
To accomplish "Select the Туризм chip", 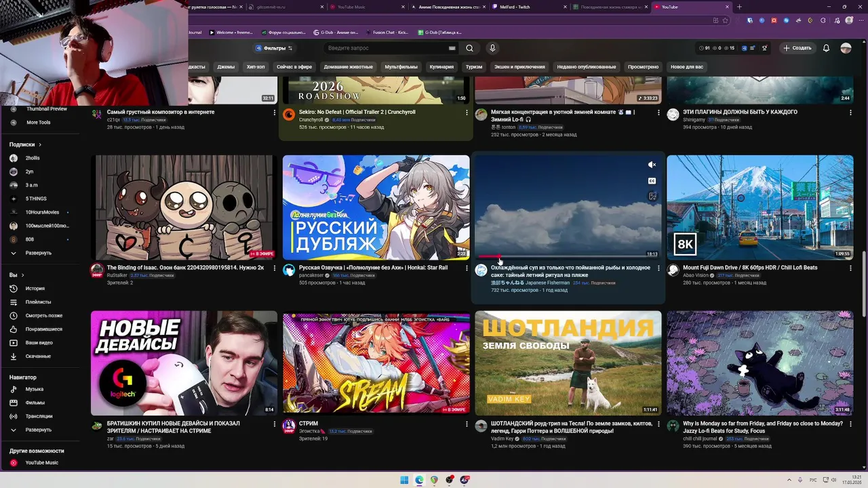I will (474, 67).
